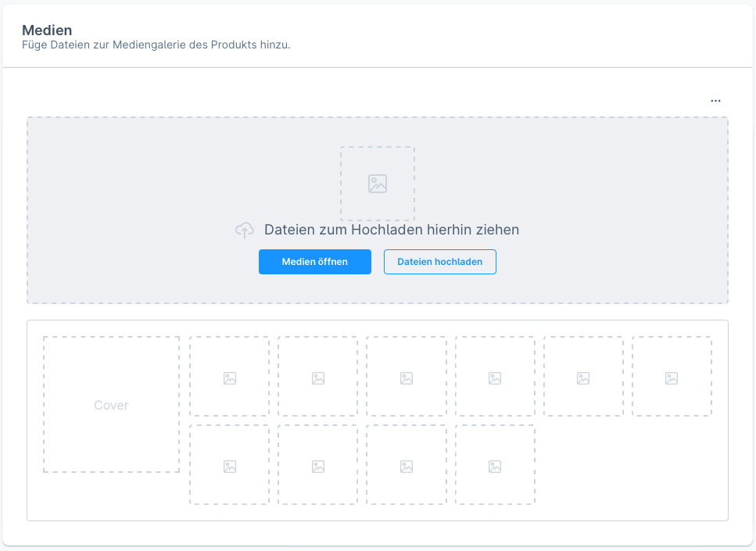
Task: Click the 'Dateien zum Hochladen hierhin ziehen' text
Action: (x=392, y=230)
